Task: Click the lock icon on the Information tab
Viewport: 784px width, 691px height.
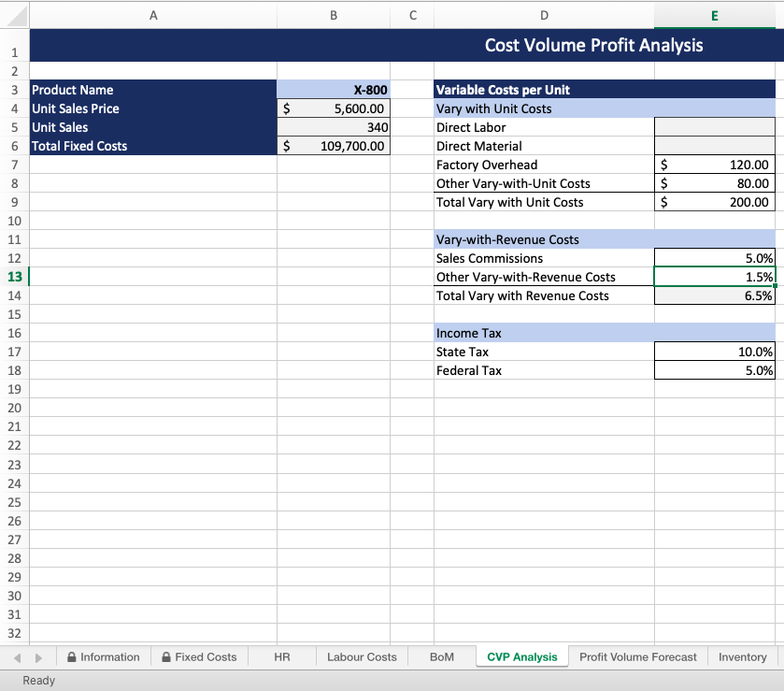Action: [70, 656]
